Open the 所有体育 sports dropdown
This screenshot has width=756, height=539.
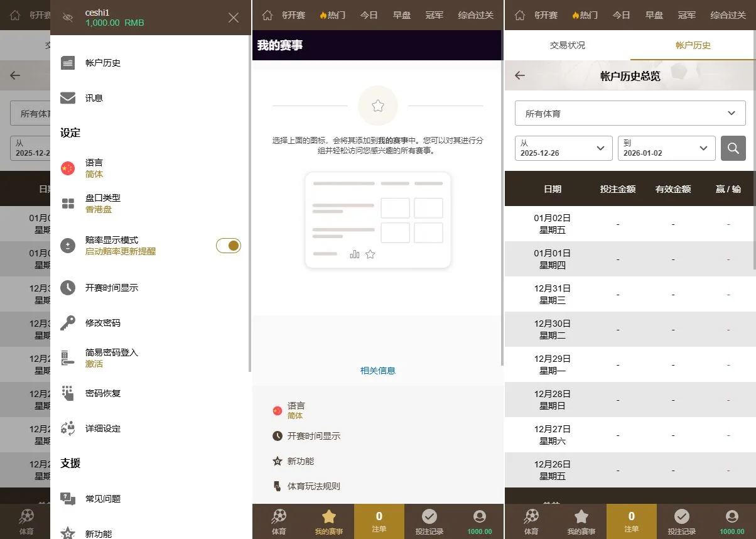(x=629, y=113)
